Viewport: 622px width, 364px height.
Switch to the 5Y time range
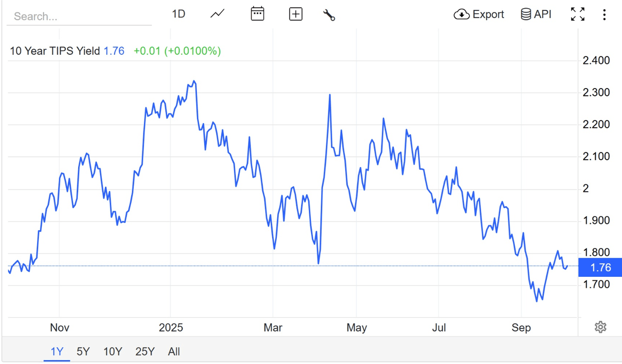(x=83, y=351)
